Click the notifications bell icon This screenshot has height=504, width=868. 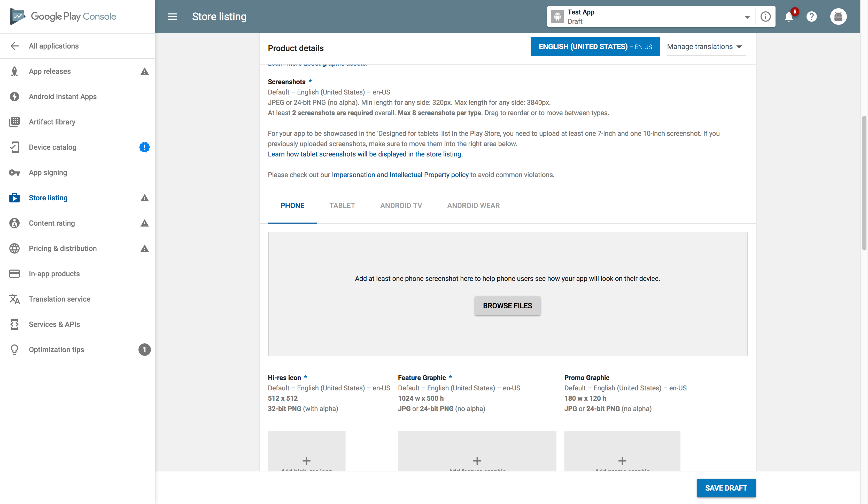click(x=789, y=17)
